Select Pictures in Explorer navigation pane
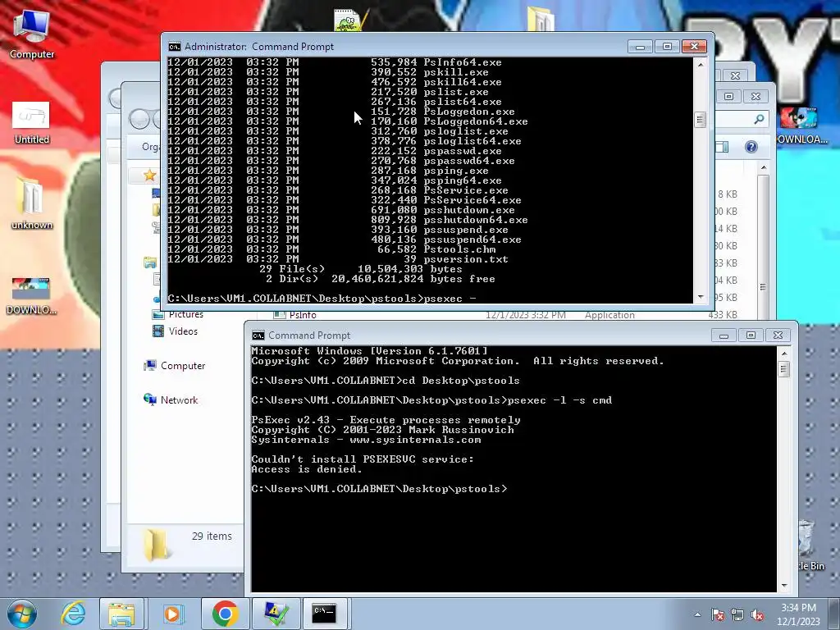The height and width of the screenshot is (630, 840). [178, 314]
